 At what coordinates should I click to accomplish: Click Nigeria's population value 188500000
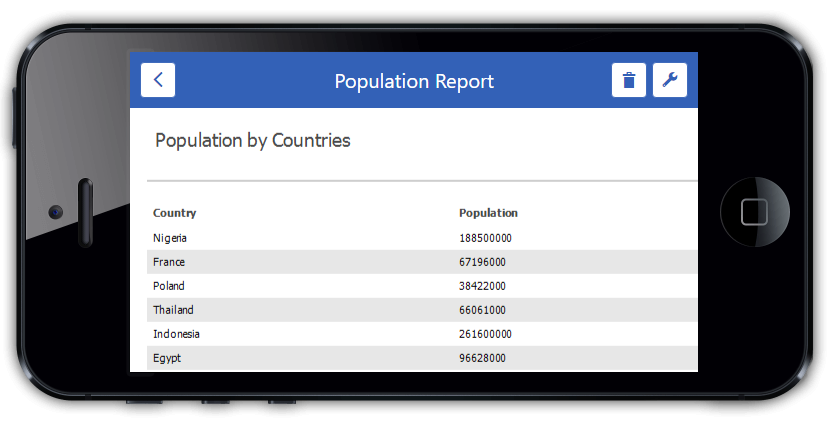(485, 238)
